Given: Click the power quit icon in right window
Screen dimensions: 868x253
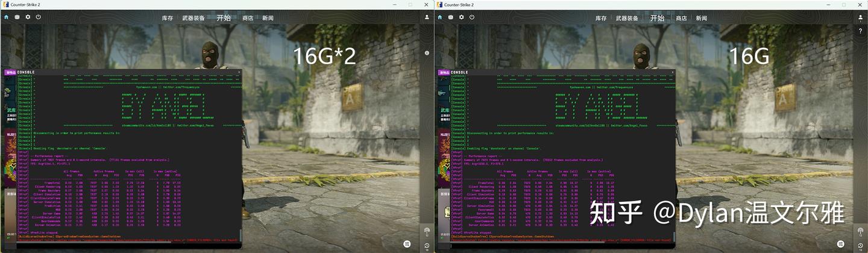Looking at the screenshot, I should coord(473,17).
